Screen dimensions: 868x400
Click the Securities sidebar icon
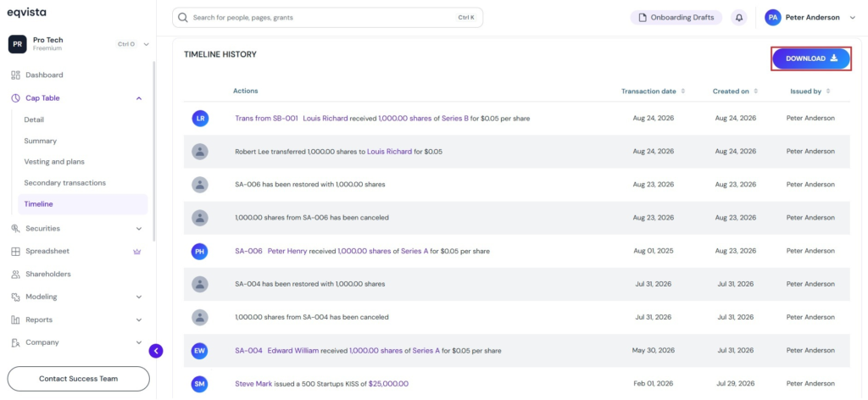tap(15, 229)
